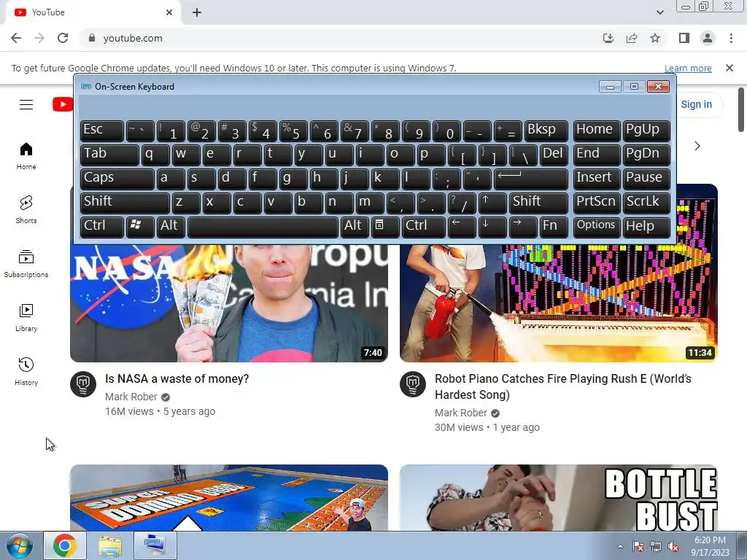
Task: Click the left arrow key on keyboard
Action: click(x=462, y=227)
